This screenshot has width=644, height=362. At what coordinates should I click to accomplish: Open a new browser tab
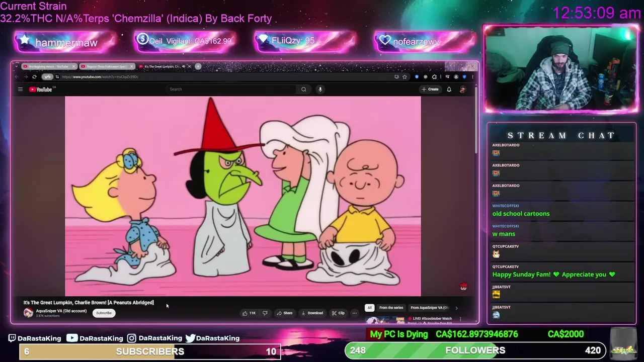[x=198, y=66]
